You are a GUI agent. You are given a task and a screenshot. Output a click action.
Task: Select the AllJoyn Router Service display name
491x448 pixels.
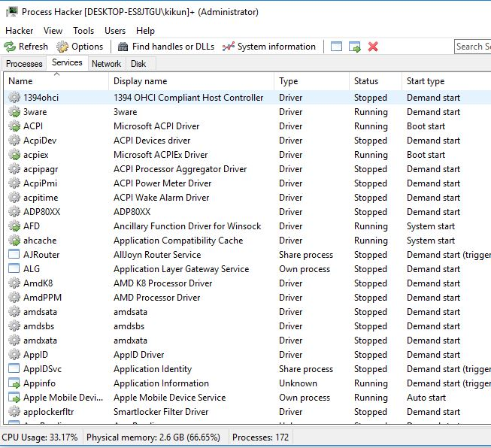click(157, 255)
